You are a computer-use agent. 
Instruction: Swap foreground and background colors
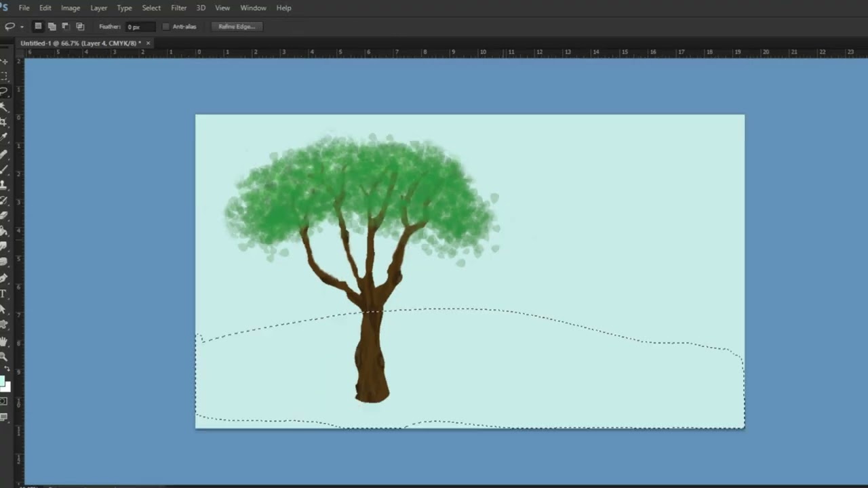[x=7, y=369]
